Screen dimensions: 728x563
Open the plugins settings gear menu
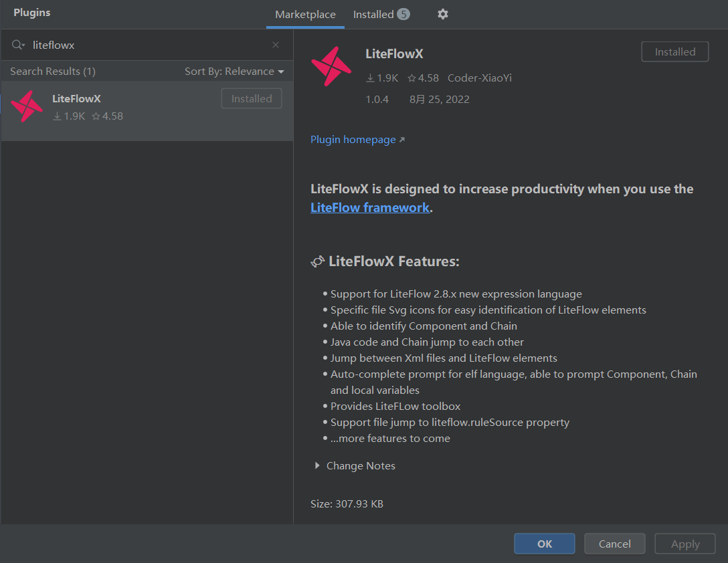(442, 15)
